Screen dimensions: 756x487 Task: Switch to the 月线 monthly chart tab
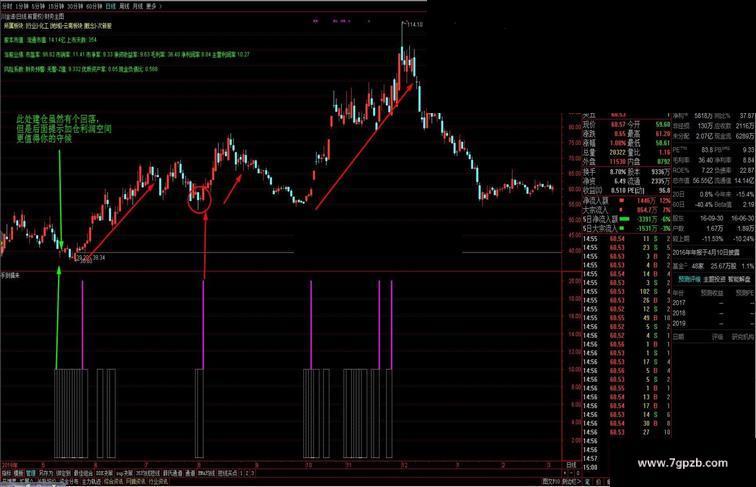138,6
